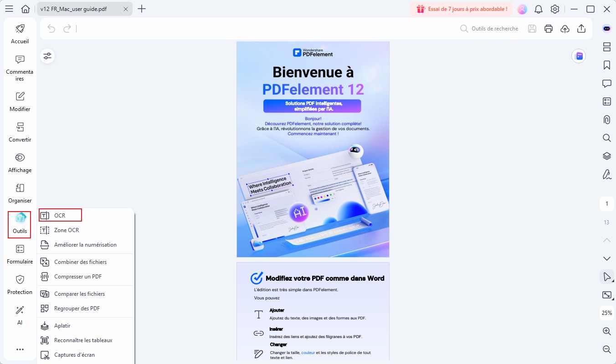
Task: Show more sidebar tools with ellipsis
Action: click(20, 349)
